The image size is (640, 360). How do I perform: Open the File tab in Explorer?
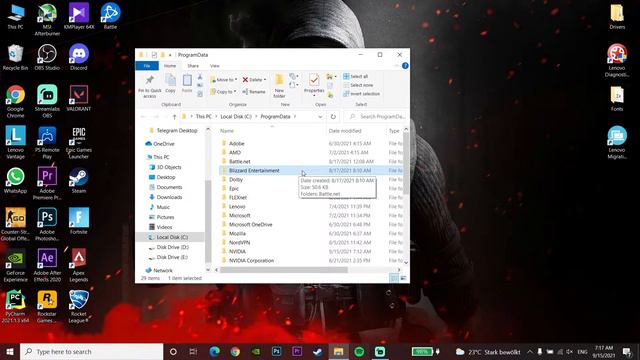click(147, 66)
